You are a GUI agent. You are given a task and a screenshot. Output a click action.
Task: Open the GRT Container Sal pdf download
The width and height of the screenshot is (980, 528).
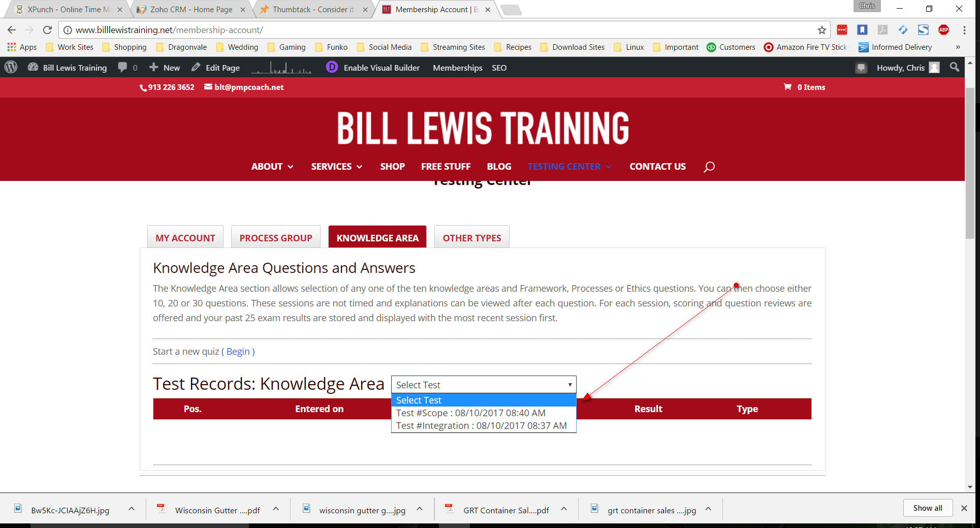pyautogui.click(x=499, y=510)
